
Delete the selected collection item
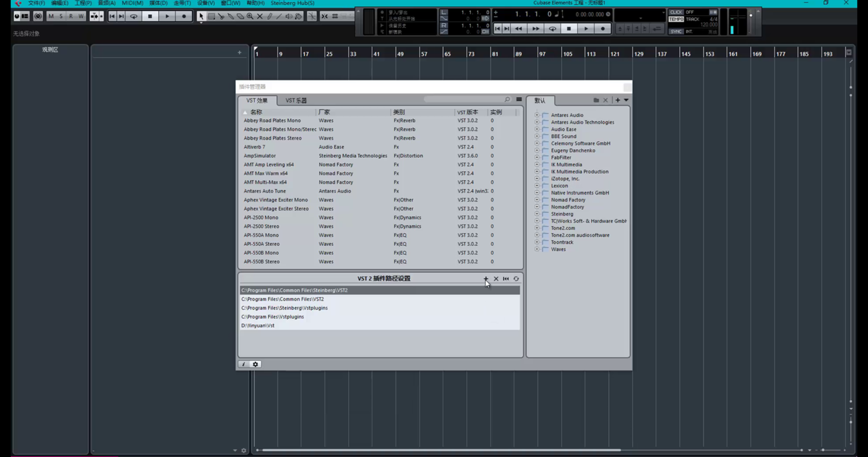pyautogui.click(x=606, y=100)
